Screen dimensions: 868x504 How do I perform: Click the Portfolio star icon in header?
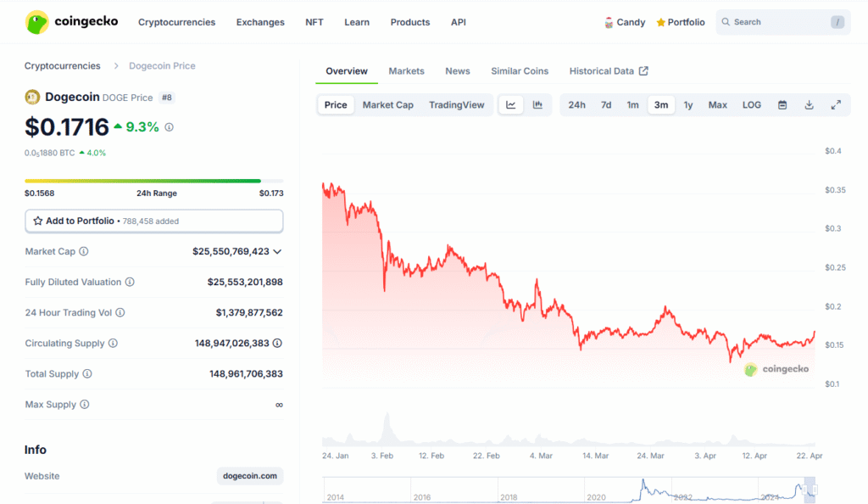tap(660, 23)
